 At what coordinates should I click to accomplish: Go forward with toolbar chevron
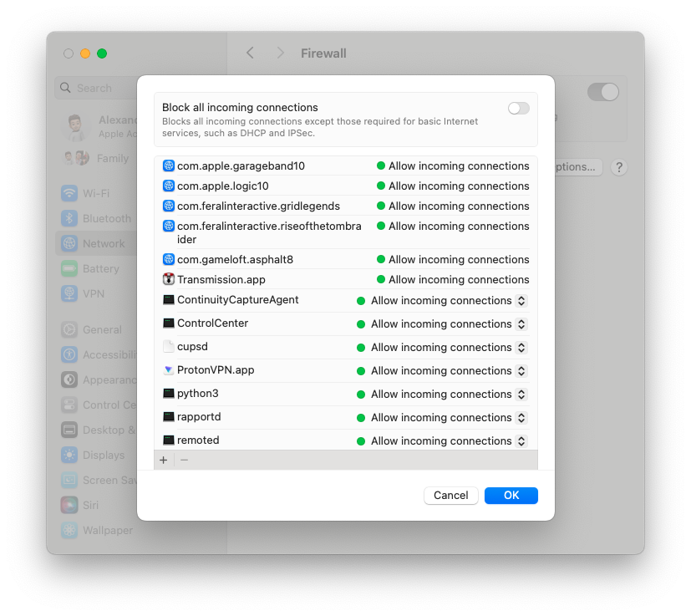coord(280,53)
